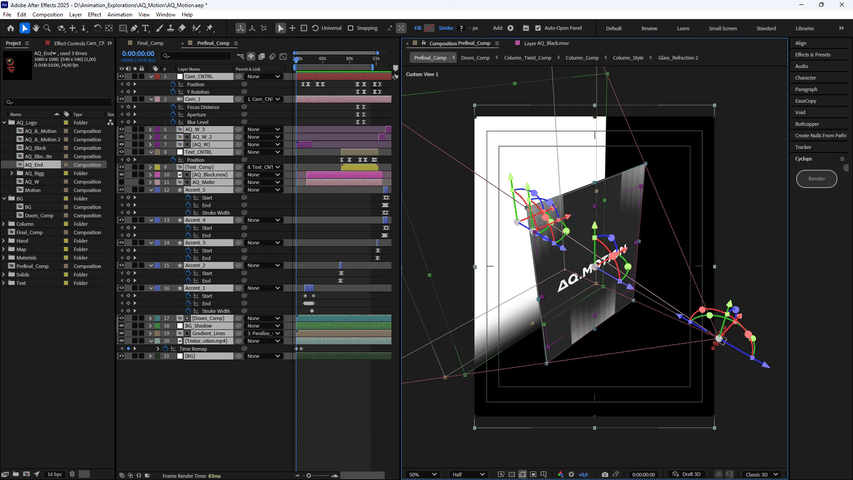853x480 pixels.
Task: Select the Home icon in toolbar
Action: (10, 28)
